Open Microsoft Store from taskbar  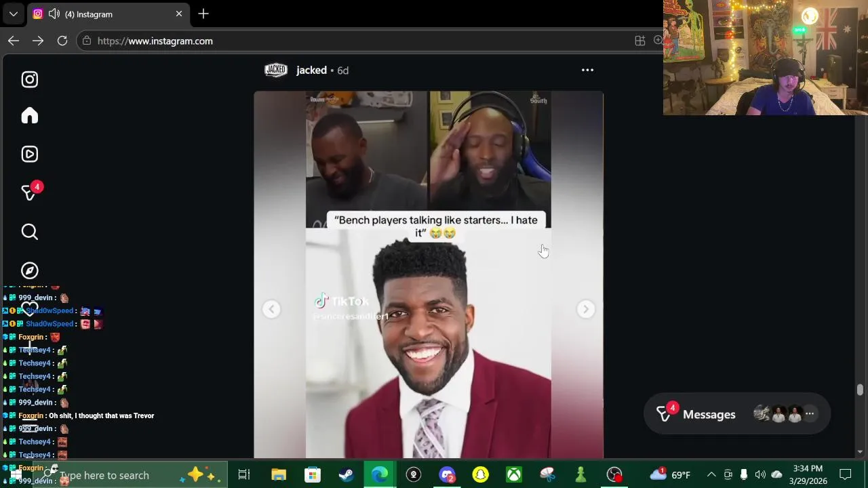click(313, 474)
